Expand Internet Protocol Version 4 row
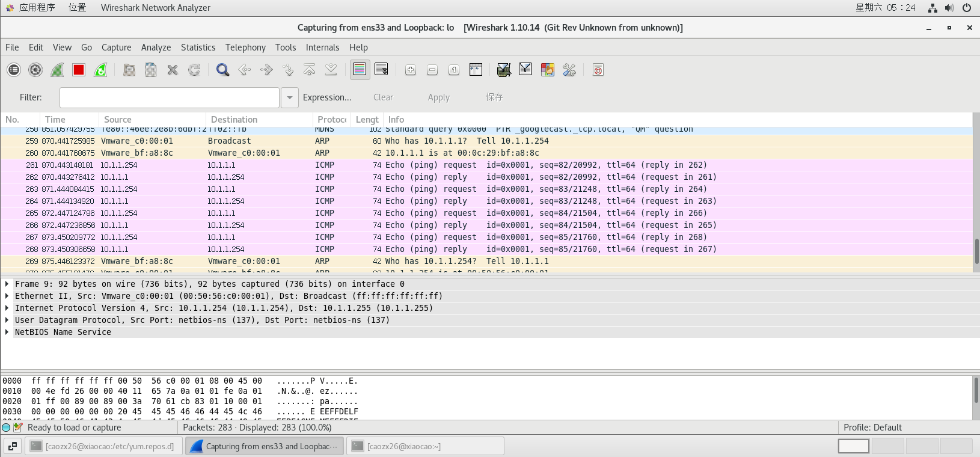Image resolution: width=980 pixels, height=457 pixels. tap(7, 308)
